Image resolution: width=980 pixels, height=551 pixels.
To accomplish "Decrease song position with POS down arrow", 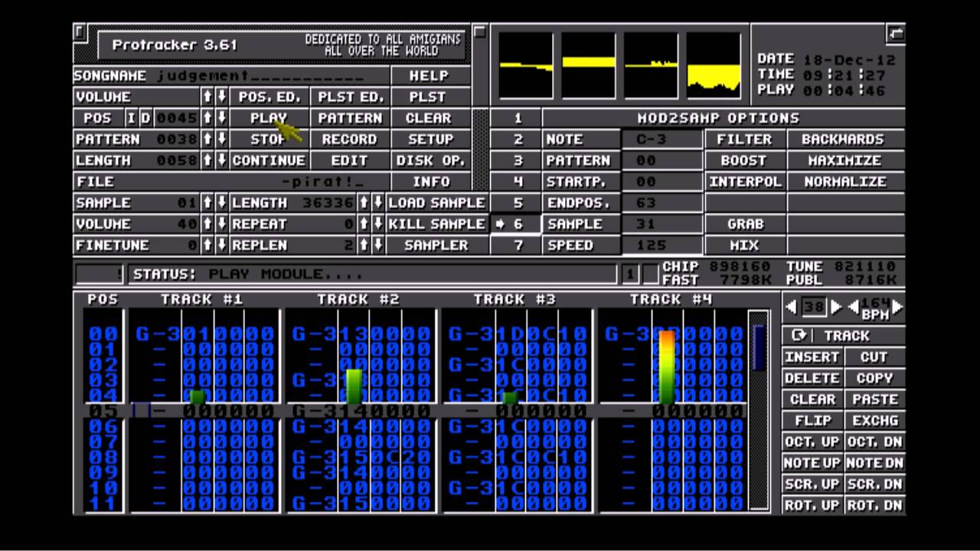I will coord(221,119).
